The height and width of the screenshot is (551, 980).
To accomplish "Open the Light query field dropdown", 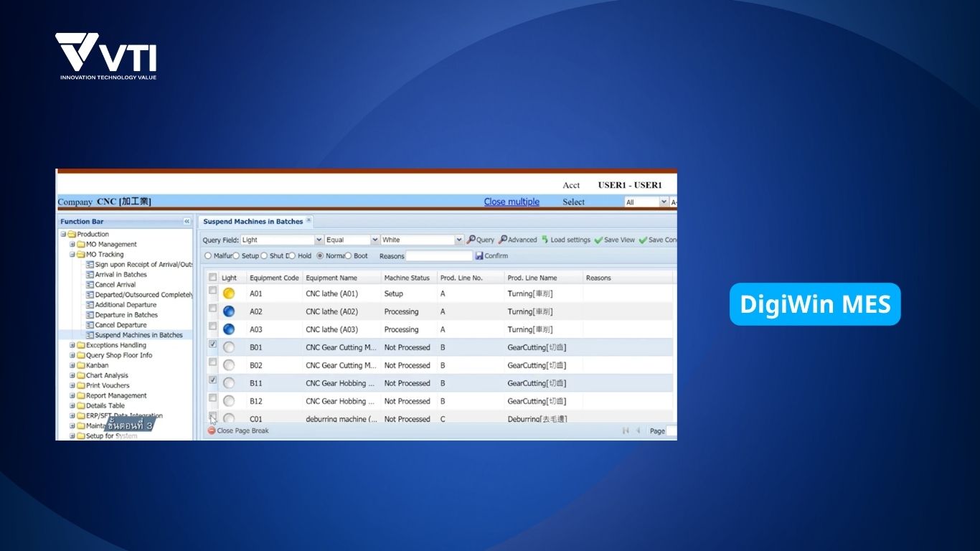I will point(319,240).
